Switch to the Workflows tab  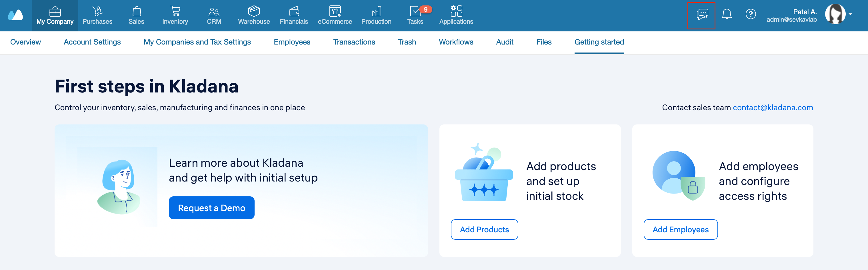point(456,42)
